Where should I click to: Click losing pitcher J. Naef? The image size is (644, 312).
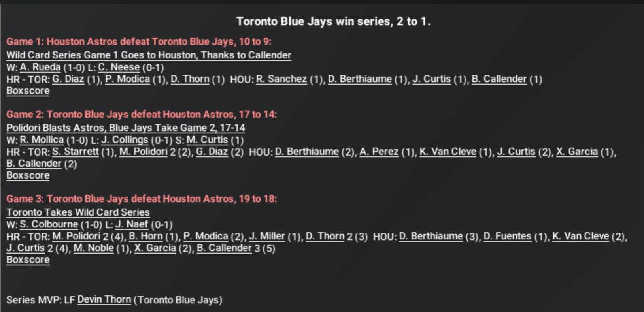point(132,225)
